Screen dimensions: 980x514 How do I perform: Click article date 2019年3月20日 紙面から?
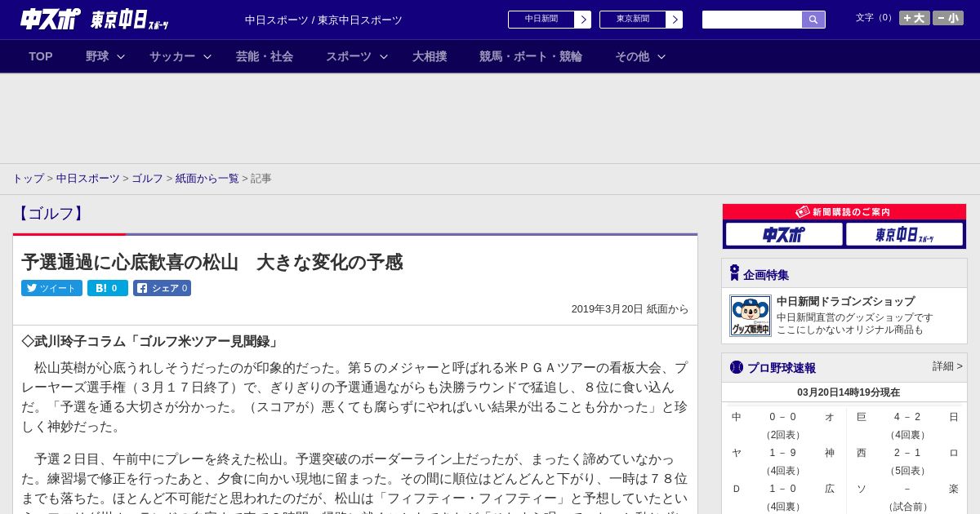630,309
